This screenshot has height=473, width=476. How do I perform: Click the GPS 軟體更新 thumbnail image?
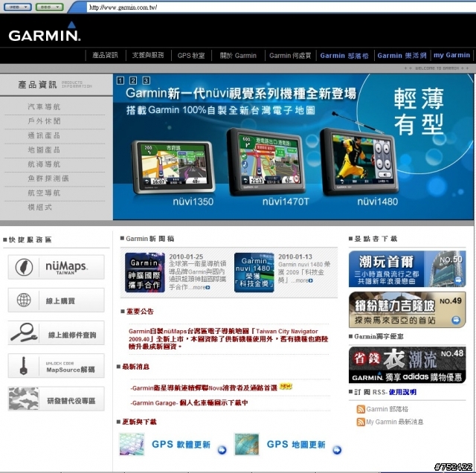click(132, 445)
